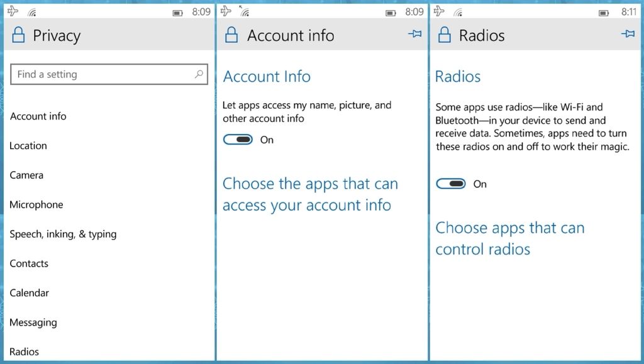Tap Wi-Fi signal icon on Radios screen
Viewport: 644px width, 364px height.
click(458, 13)
